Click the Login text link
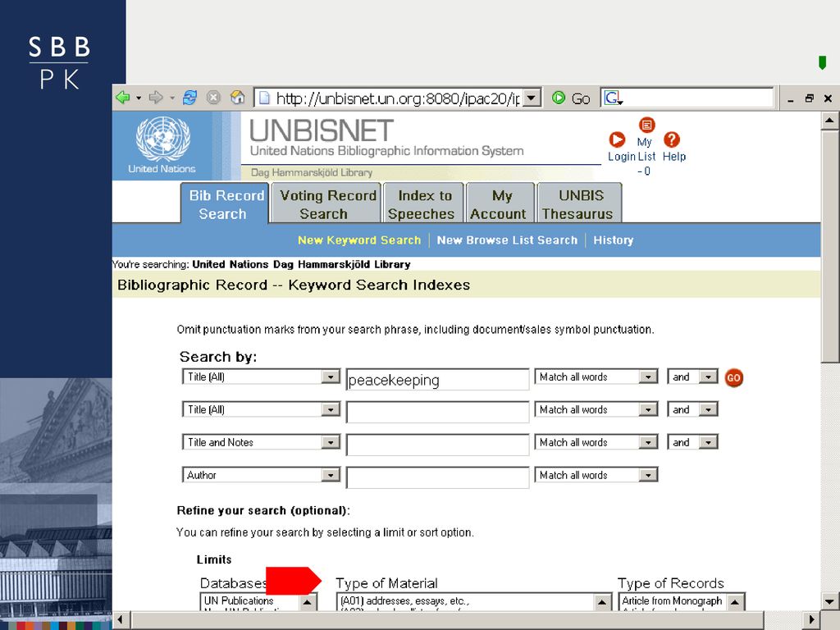840x630 pixels. point(622,157)
